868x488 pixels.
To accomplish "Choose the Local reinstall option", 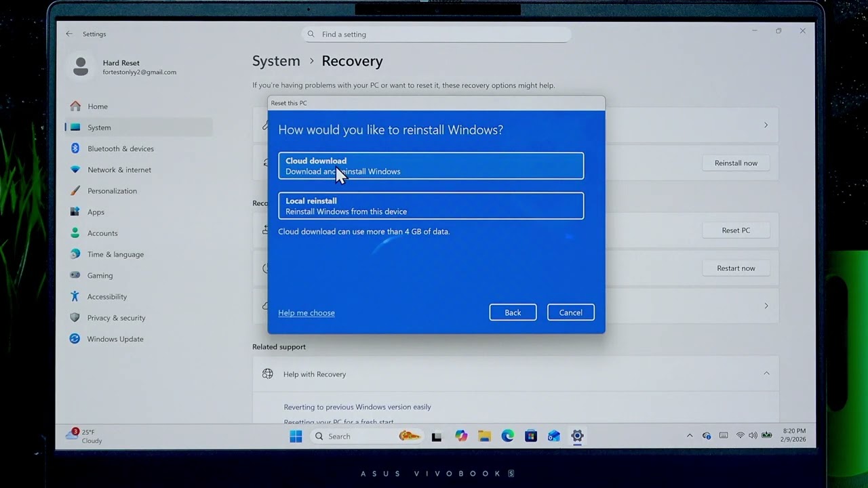I will [431, 206].
